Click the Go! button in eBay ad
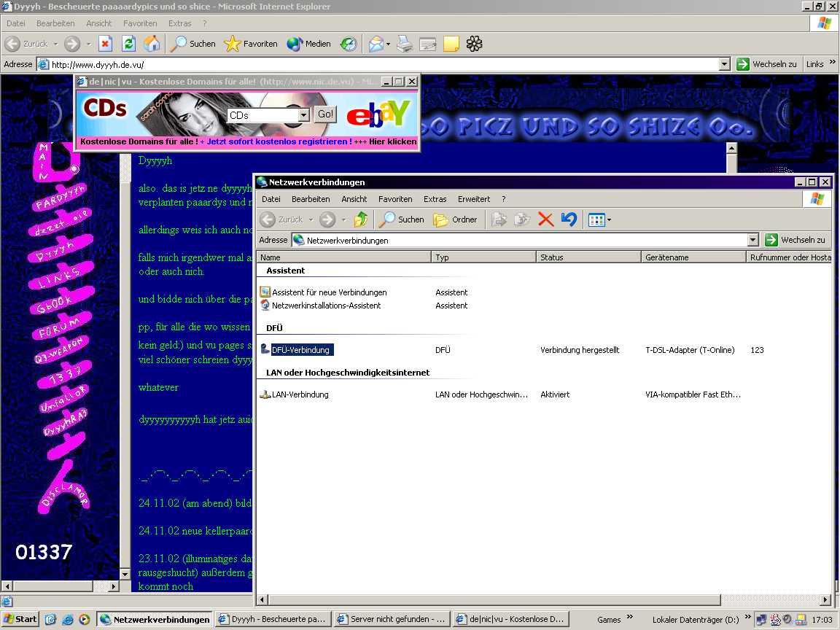The image size is (840, 630). tap(325, 114)
